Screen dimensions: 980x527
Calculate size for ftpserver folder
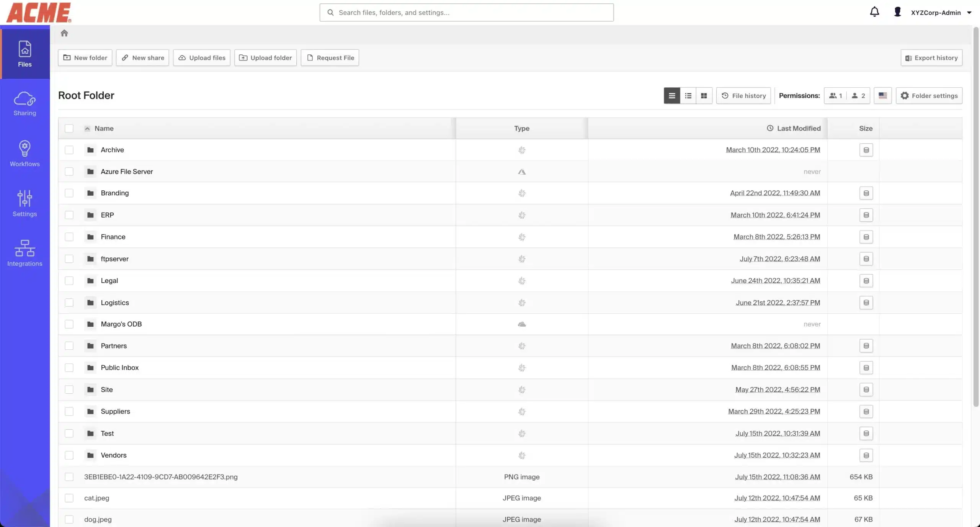866,259
